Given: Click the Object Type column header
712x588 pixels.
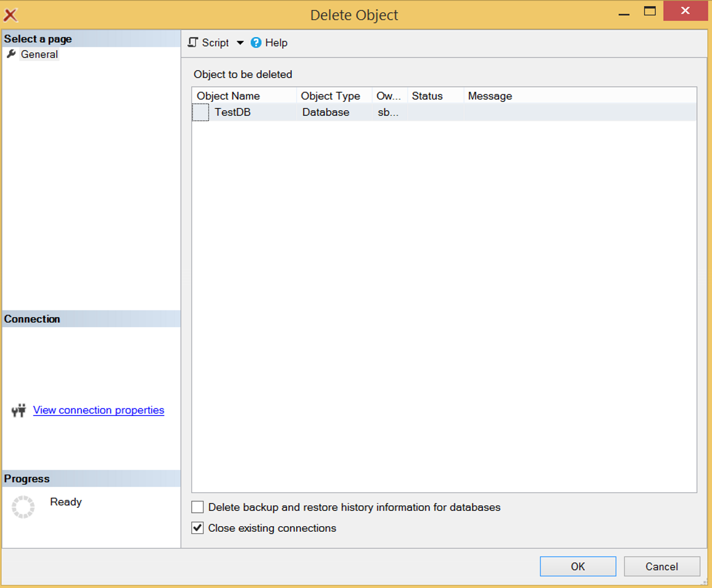Looking at the screenshot, I should coord(334,96).
